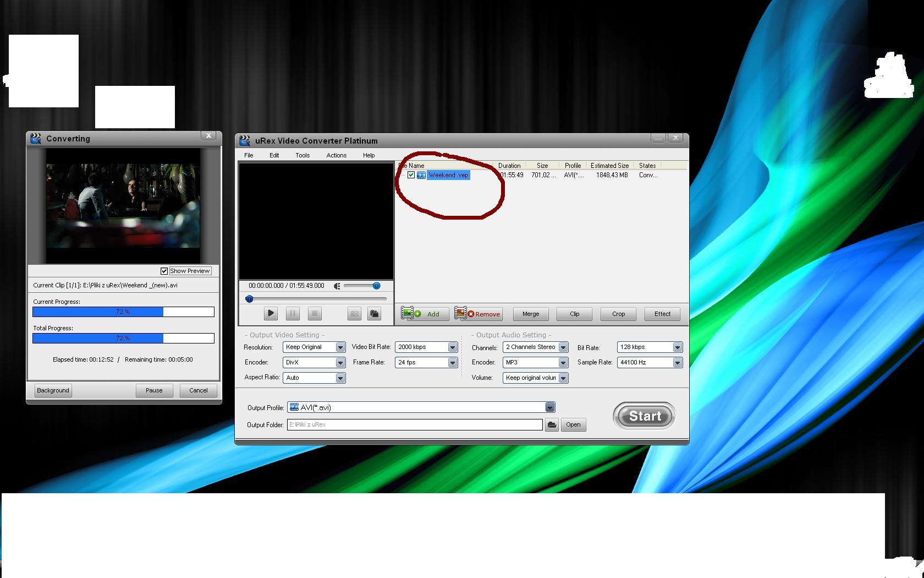The width and height of the screenshot is (924, 578).
Task: Click the video preview thumbnail in the Converting dialog
Action: [123, 205]
